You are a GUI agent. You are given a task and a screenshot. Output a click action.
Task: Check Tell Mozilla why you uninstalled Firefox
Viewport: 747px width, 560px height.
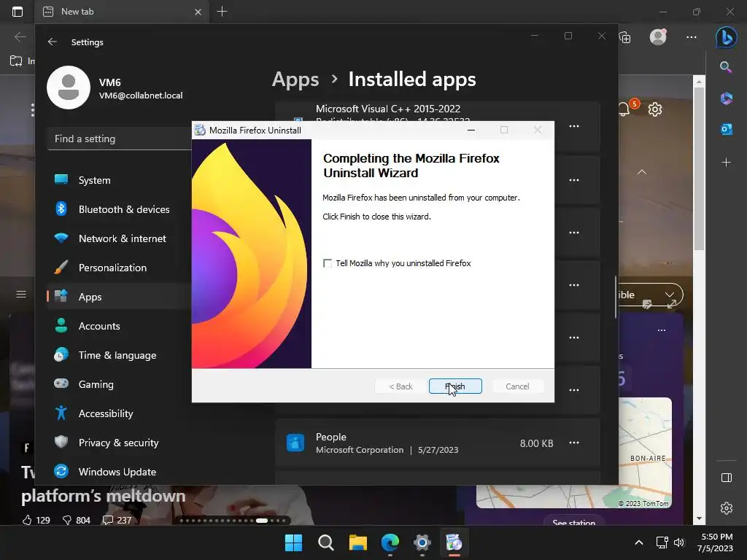tap(328, 263)
